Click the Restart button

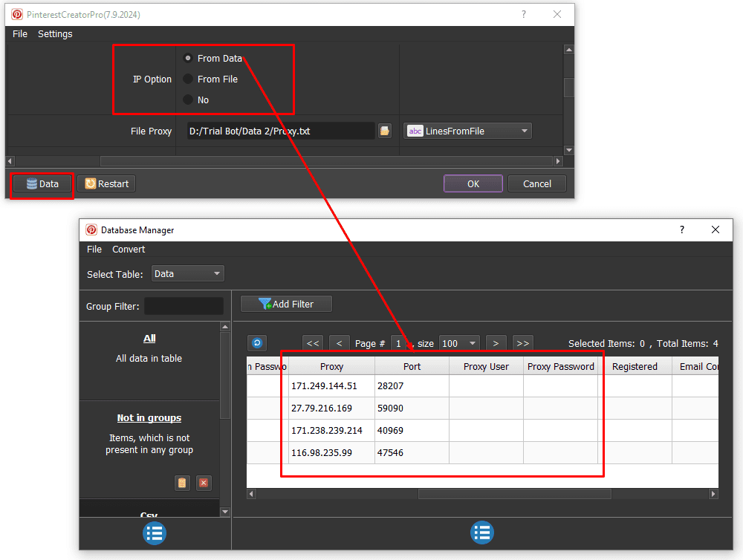tap(106, 184)
